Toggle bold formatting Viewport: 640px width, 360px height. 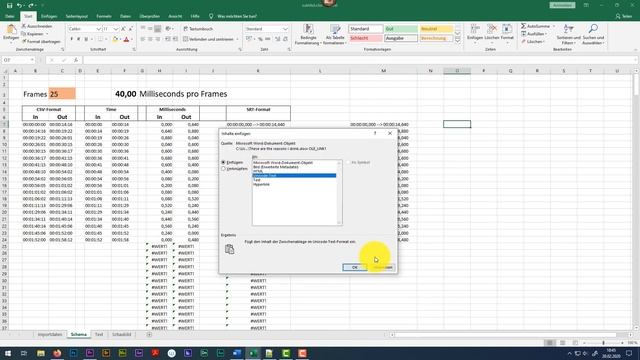tap(71, 39)
